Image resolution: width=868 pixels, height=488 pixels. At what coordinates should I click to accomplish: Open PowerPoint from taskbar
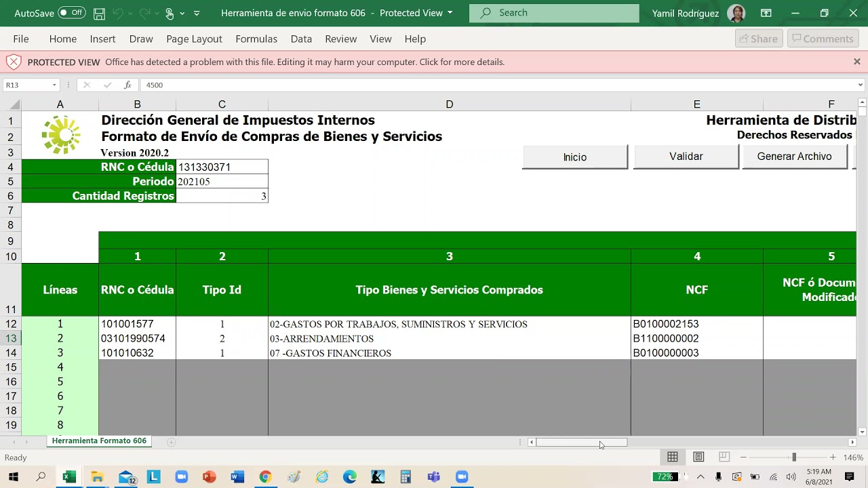click(210, 477)
